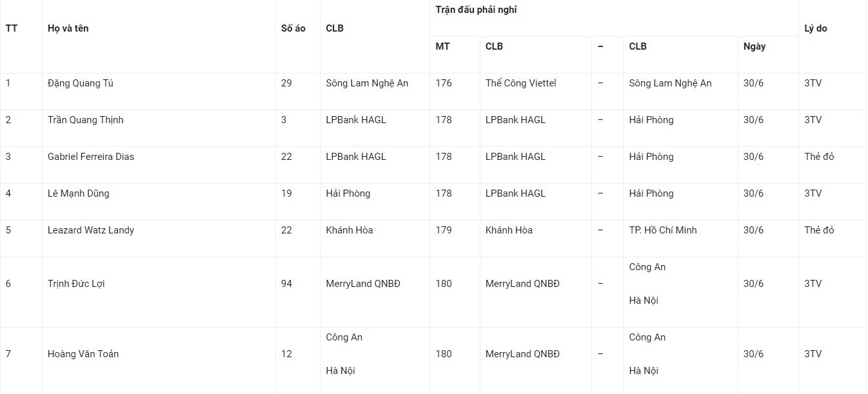The image size is (868, 394).
Task: Select player Lê Mạnh Dũng
Action: point(79,193)
